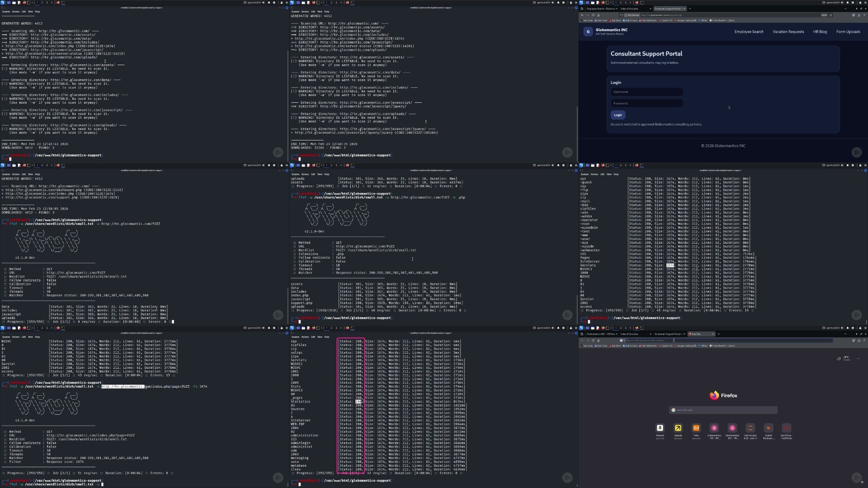Click the Globomantics G logo
This screenshot has height=488, width=868.
coord(588,31)
